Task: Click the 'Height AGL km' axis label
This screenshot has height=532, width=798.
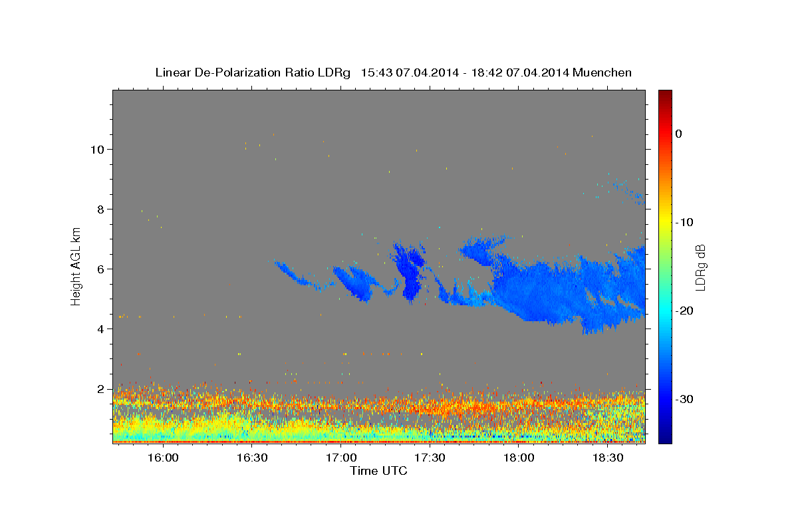Action: [x=76, y=266]
